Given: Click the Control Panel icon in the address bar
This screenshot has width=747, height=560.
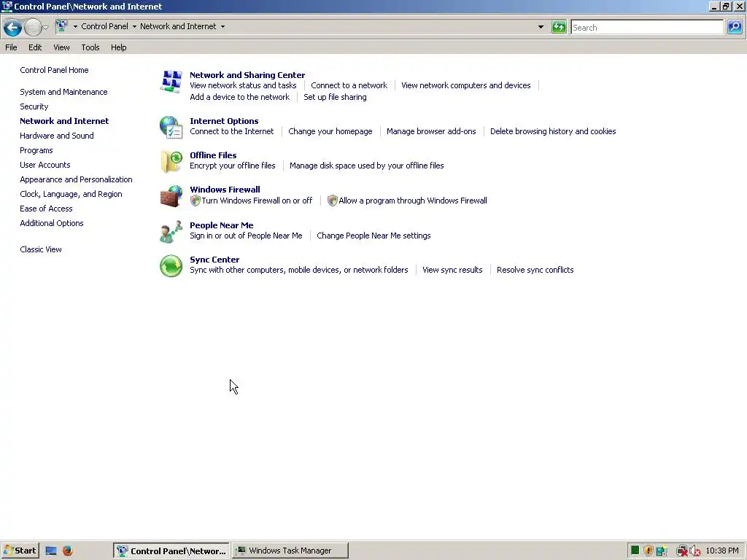Looking at the screenshot, I should coord(62,26).
